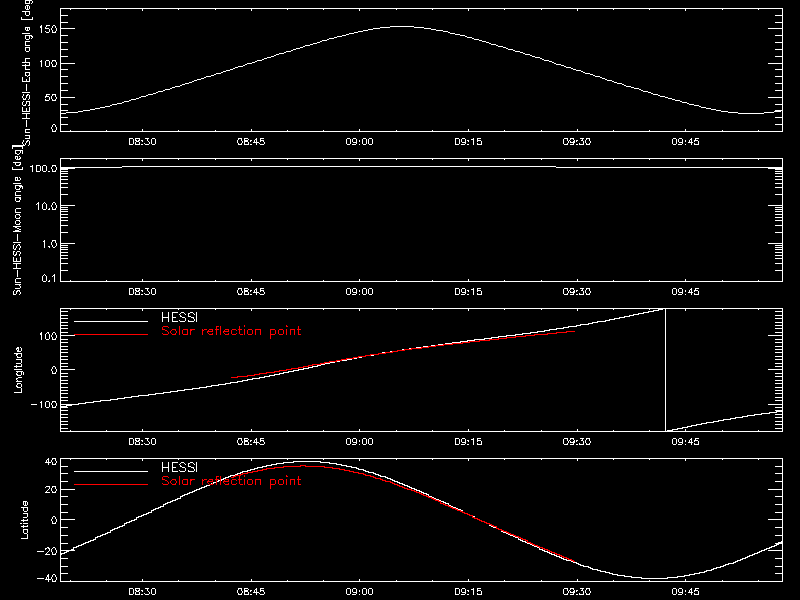Click the HESSI legend label in Latitude panel
This screenshot has height=600, width=800.
179,468
